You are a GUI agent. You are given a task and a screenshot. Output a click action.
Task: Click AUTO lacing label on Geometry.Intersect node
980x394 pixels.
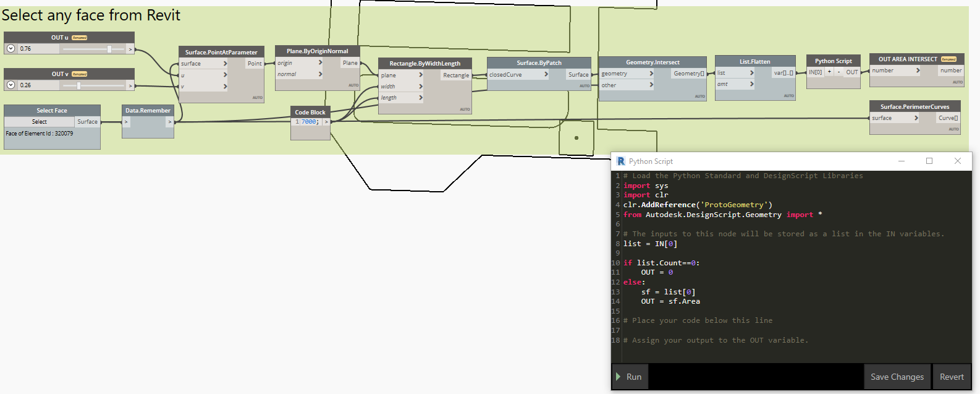pos(699,96)
